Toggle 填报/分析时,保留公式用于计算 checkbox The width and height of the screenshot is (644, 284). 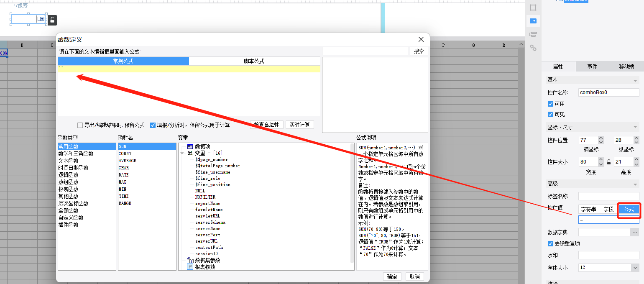pos(153,125)
